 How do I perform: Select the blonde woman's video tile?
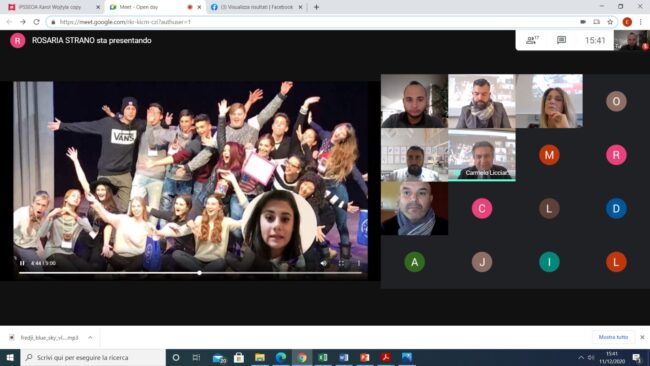coord(549,101)
